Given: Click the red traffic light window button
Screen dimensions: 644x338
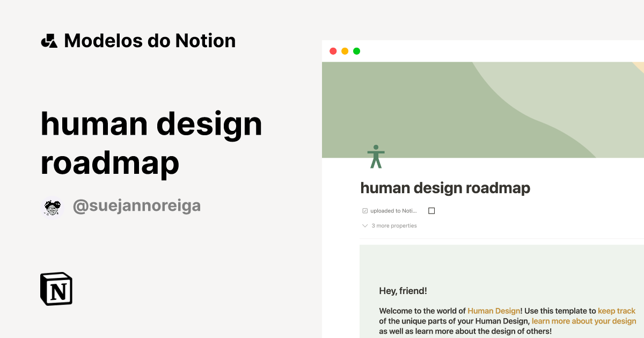Looking at the screenshot, I should click(333, 51).
